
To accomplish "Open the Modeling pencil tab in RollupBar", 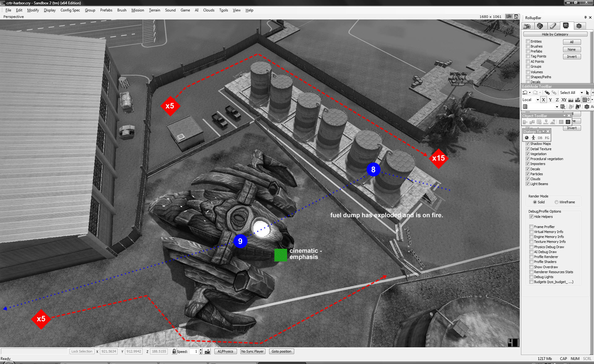I will tap(553, 26).
